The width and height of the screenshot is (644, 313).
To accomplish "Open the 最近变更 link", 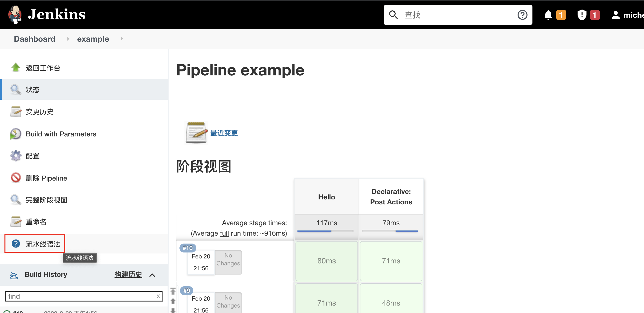I will pyautogui.click(x=224, y=132).
